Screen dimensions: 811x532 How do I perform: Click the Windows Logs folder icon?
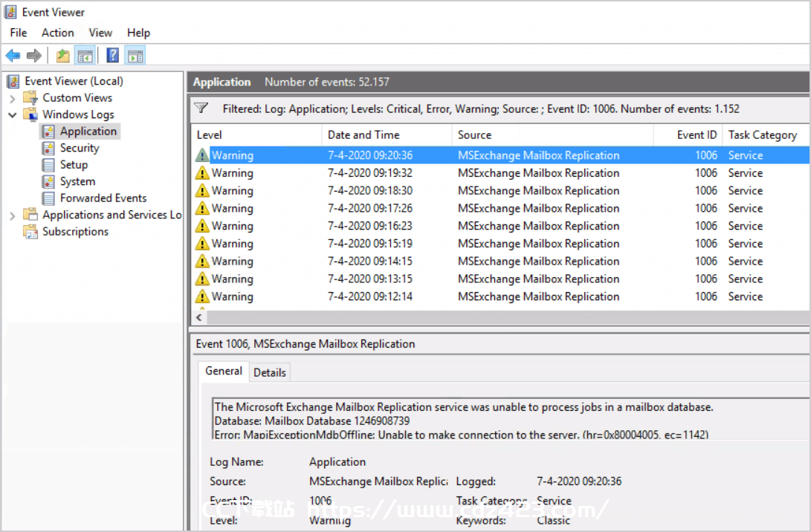[30, 114]
